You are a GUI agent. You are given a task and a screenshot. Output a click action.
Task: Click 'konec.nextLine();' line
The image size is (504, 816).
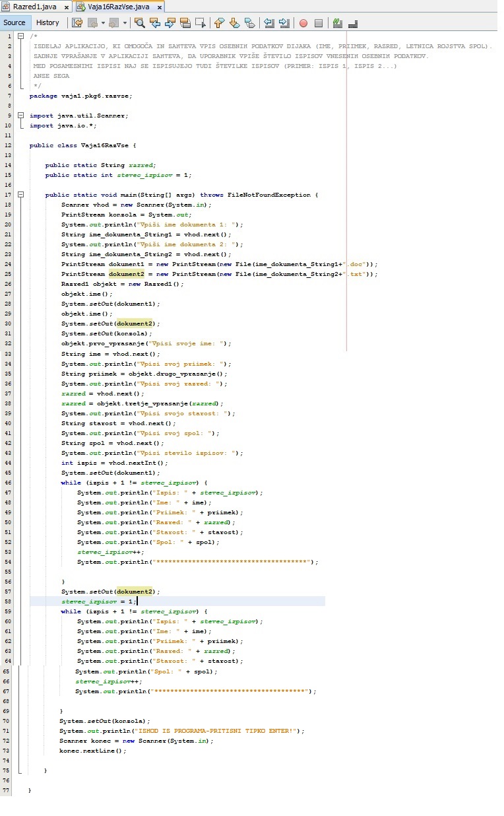point(93,751)
